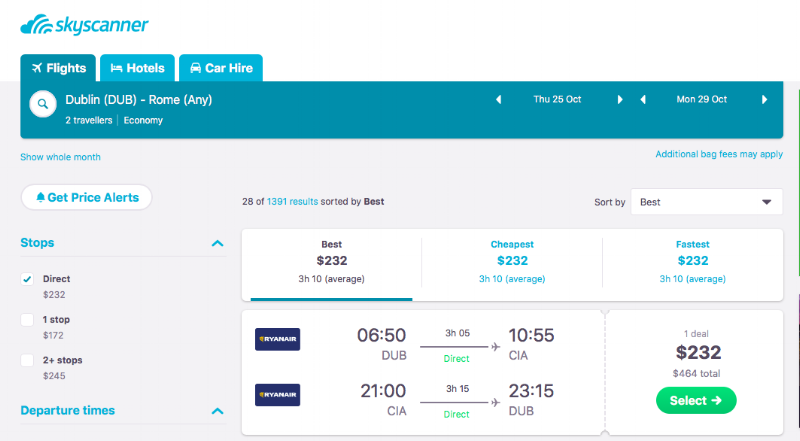Click the $464 total price text
This screenshot has width=800, height=441.
click(696, 374)
